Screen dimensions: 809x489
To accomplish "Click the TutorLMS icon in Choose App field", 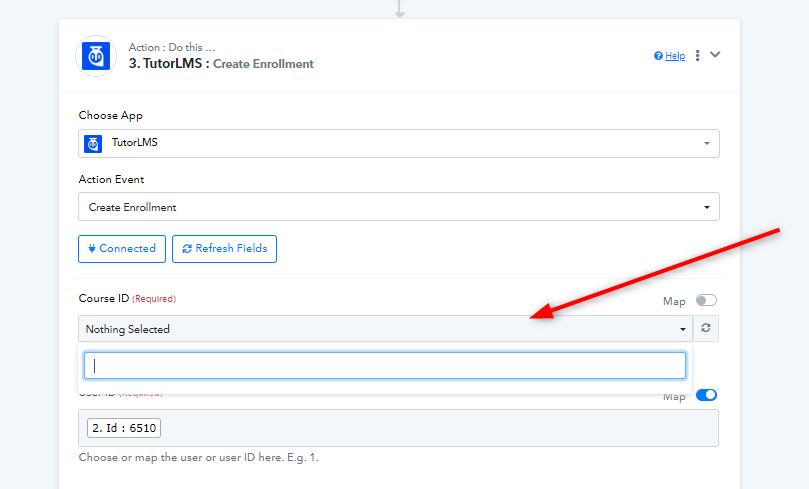I will pos(93,144).
